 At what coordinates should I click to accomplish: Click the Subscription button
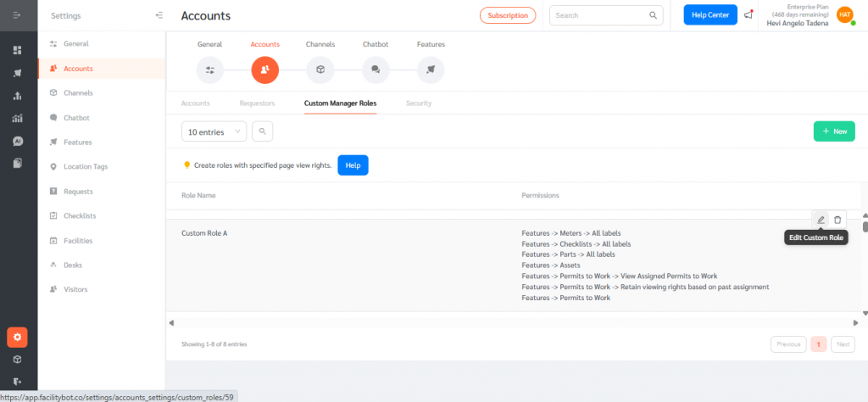(508, 15)
